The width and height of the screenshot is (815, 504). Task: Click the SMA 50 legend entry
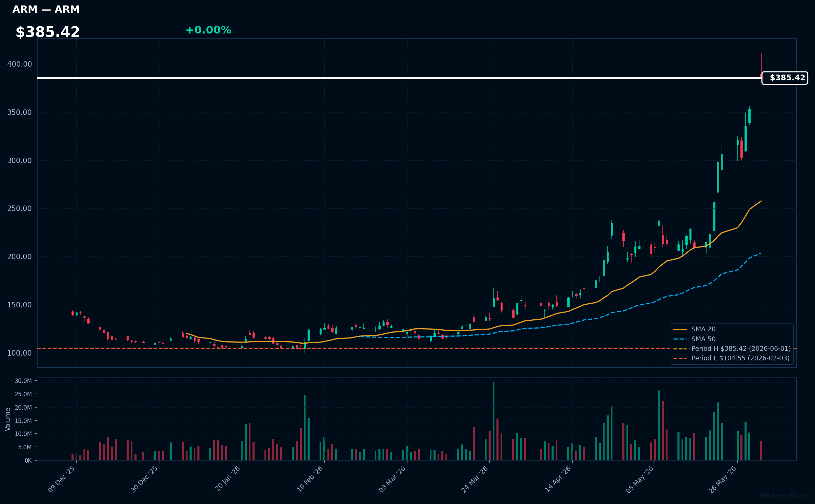(694, 339)
